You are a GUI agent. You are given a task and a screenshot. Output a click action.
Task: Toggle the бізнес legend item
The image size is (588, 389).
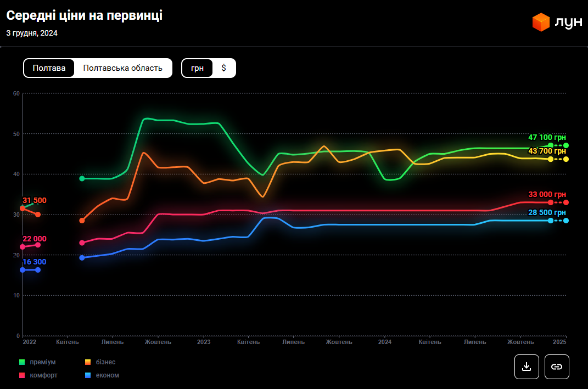[x=105, y=362]
